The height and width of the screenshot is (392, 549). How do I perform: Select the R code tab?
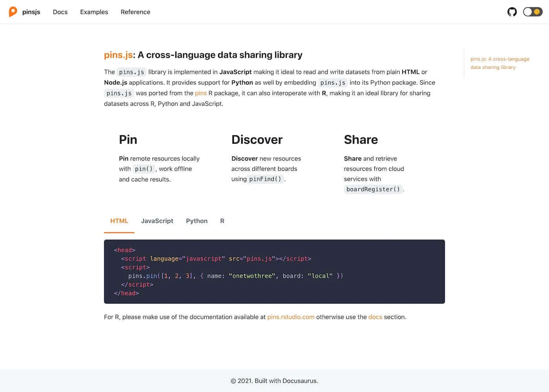[x=222, y=221]
